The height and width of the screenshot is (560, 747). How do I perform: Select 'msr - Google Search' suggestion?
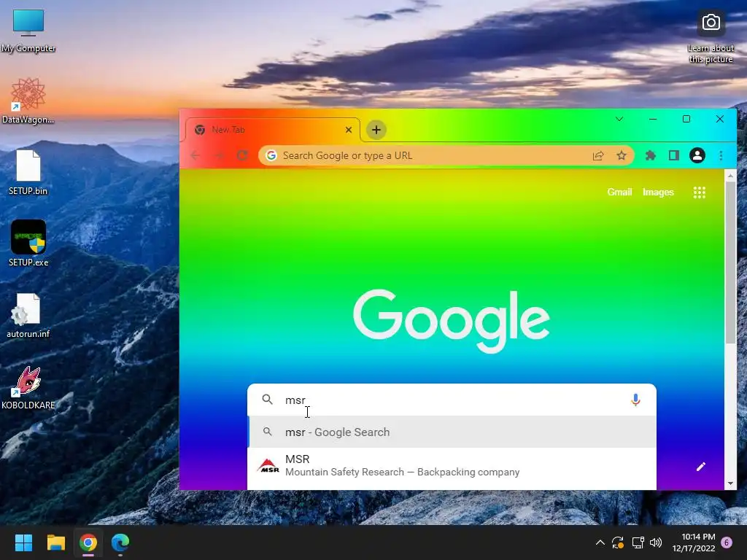click(x=452, y=432)
